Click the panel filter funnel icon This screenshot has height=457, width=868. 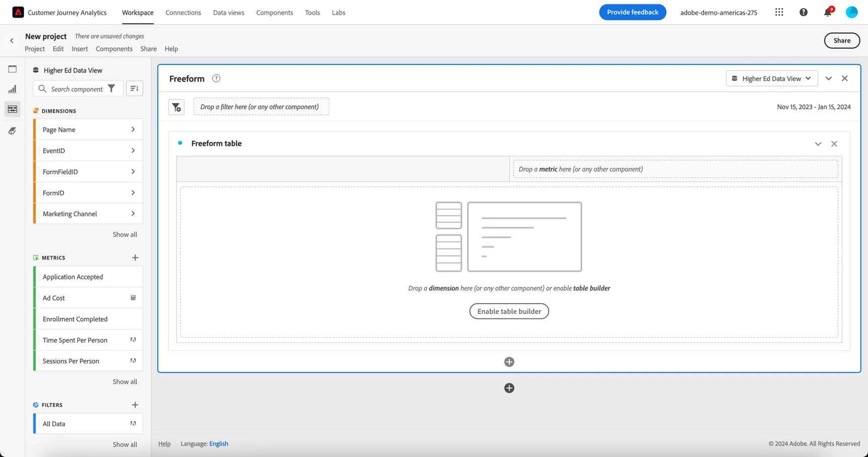click(176, 107)
